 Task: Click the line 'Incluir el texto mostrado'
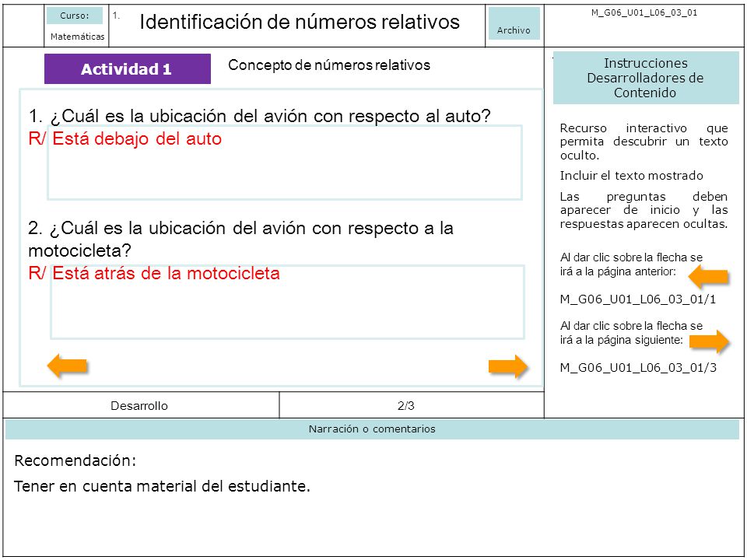pyautogui.click(x=631, y=176)
